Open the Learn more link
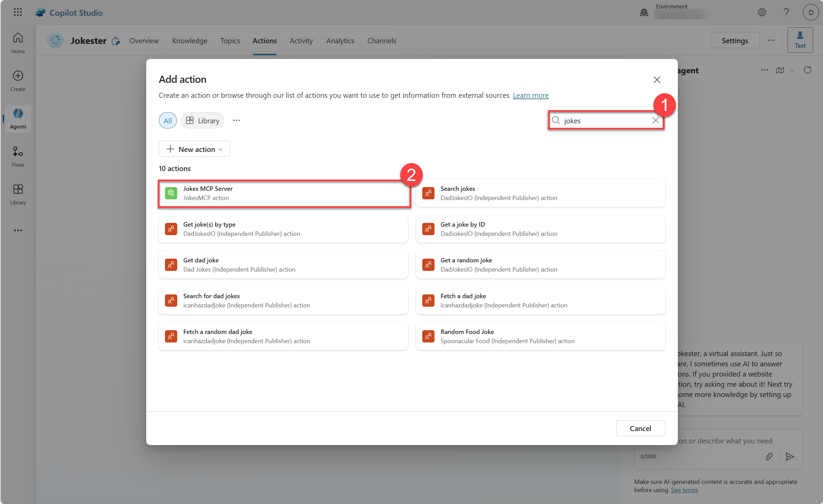This screenshot has width=823, height=504. click(530, 95)
